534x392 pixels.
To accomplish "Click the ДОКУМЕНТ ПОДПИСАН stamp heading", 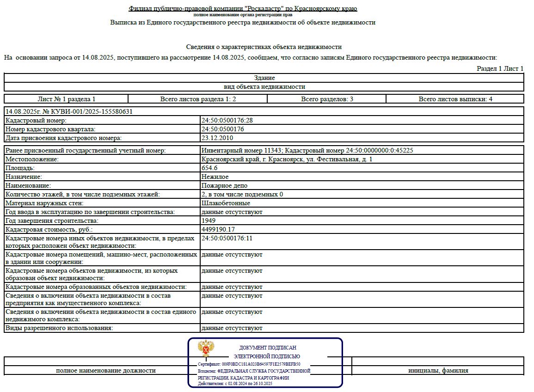I will click(x=268, y=348).
